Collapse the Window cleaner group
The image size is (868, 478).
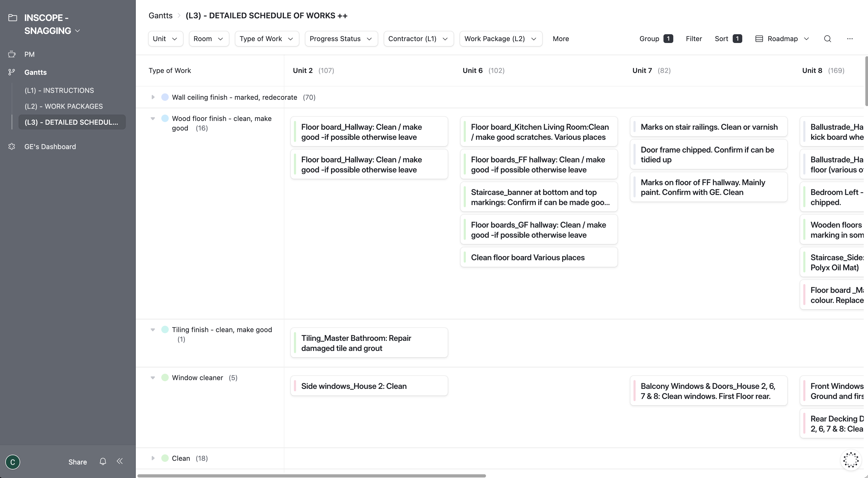[x=153, y=378]
